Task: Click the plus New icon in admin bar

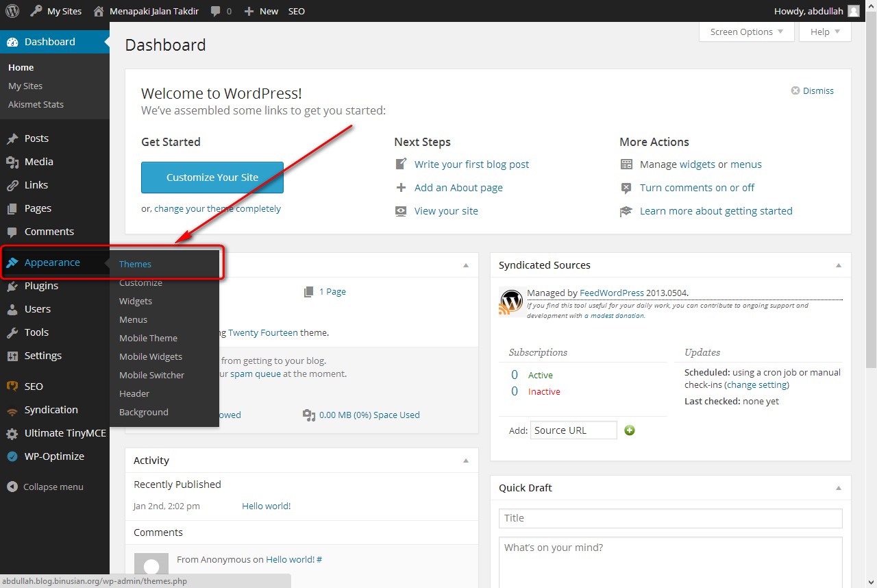Action: [x=249, y=12]
